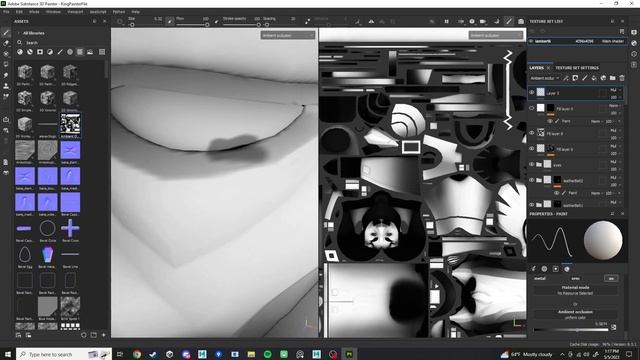
Task: Click the Iray render camera icon
Action: coord(521,21)
